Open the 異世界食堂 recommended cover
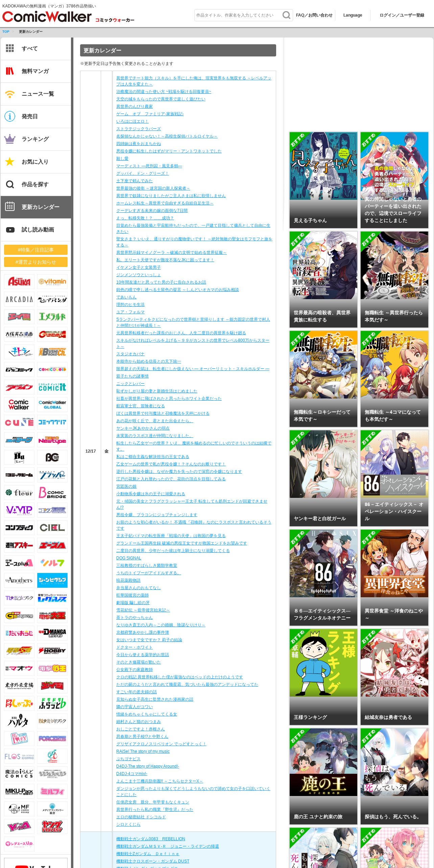The height and width of the screenshot is (868, 434). coord(394,578)
